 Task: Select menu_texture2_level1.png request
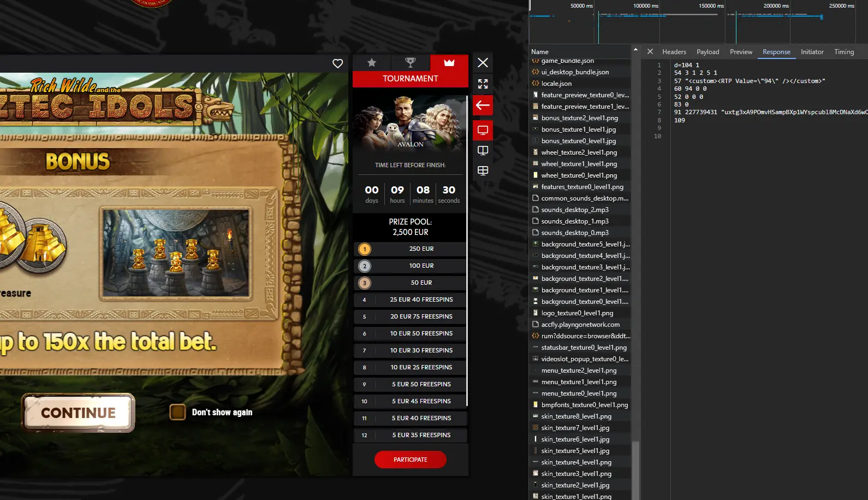580,370
